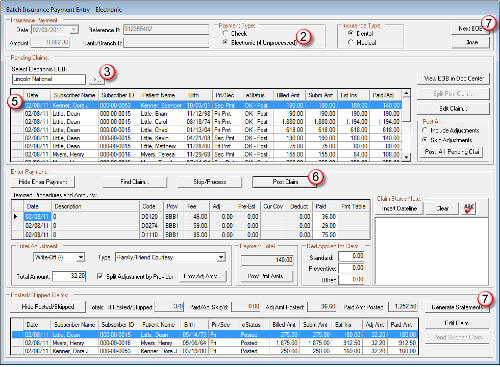
Task: Click Post All Pending Claims
Action: [x=452, y=152]
